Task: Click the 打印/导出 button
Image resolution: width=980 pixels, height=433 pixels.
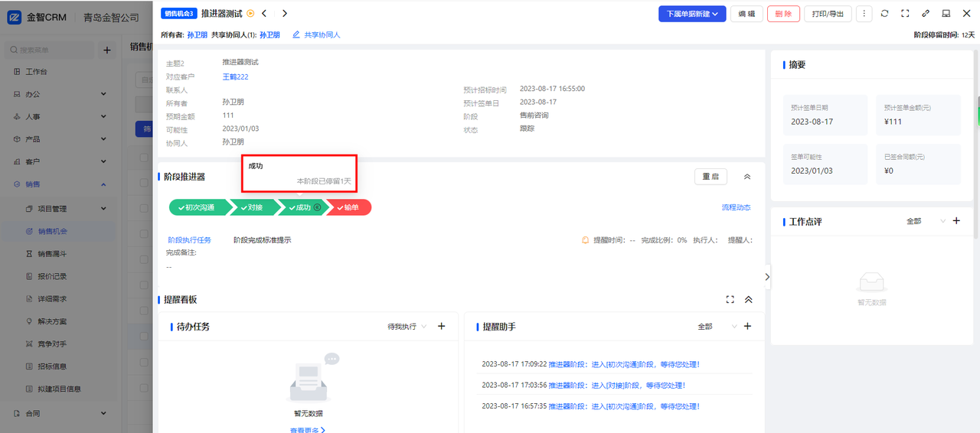Action: [828, 14]
